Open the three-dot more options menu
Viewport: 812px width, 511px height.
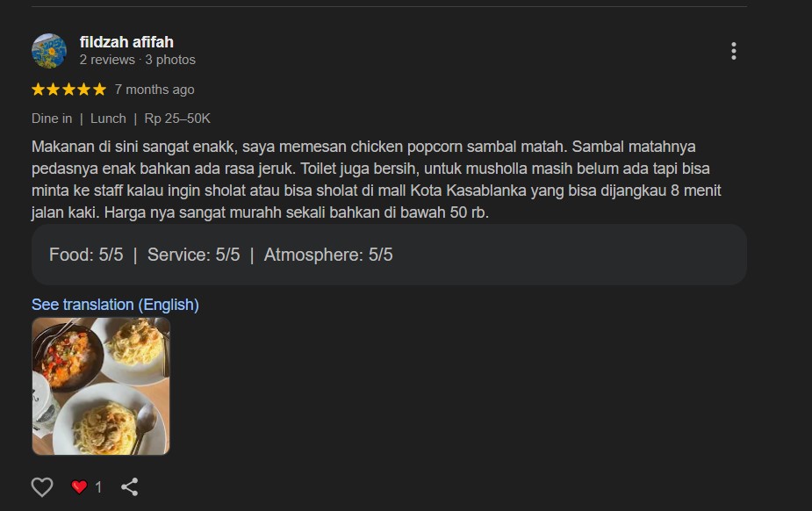tap(733, 51)
